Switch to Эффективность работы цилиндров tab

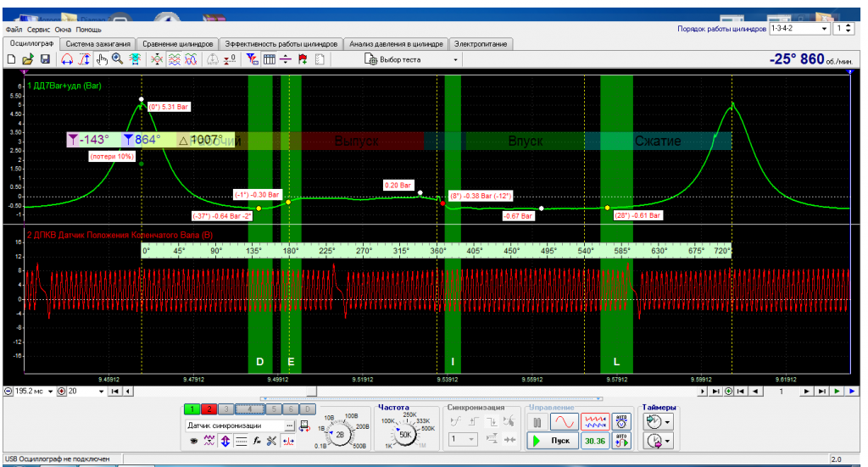click(281, 44)
